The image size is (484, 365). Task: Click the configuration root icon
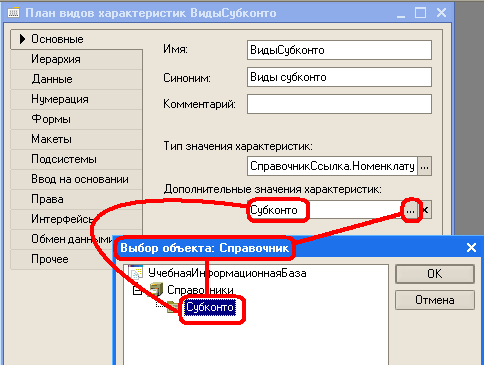[136, 272]
